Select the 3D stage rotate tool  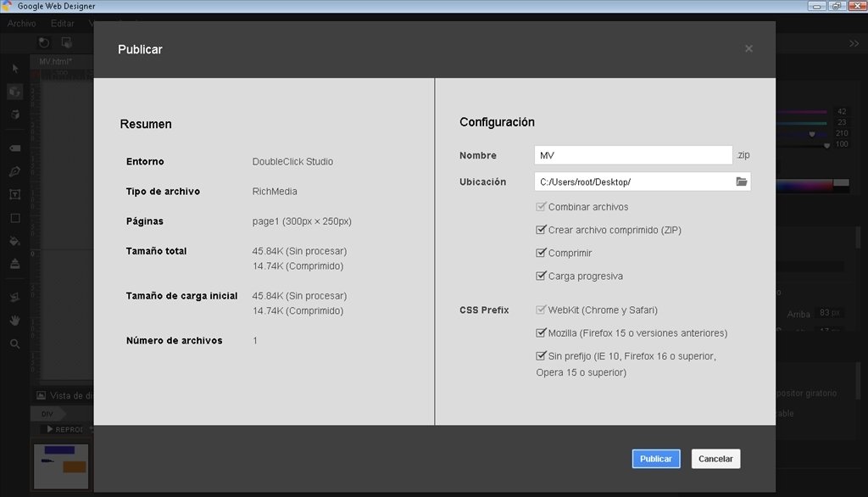point(15,114)
